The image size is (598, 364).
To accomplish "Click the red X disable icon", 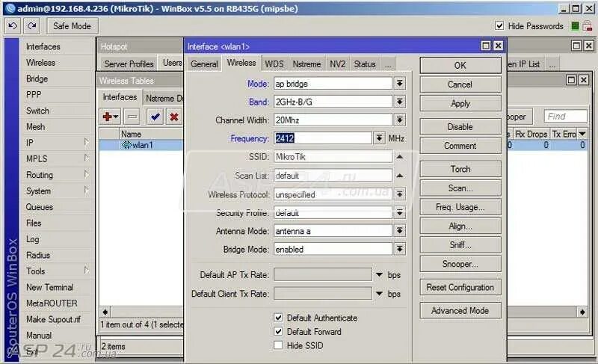I will pyautogui.click(x=174, y=117).
